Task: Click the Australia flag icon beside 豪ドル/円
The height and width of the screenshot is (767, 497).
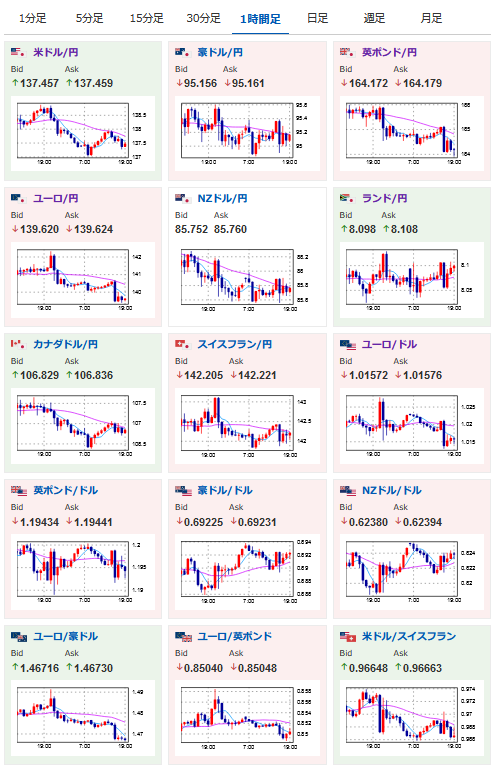Action: tap(182, 52)
